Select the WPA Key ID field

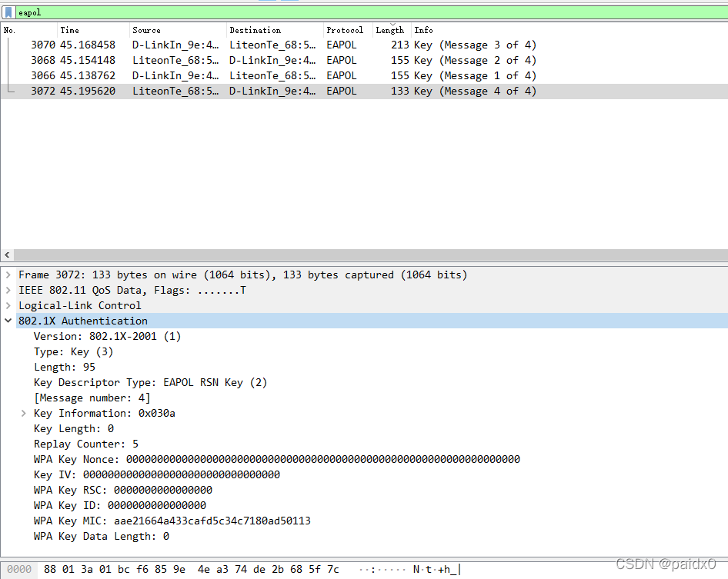coord(120,505)
